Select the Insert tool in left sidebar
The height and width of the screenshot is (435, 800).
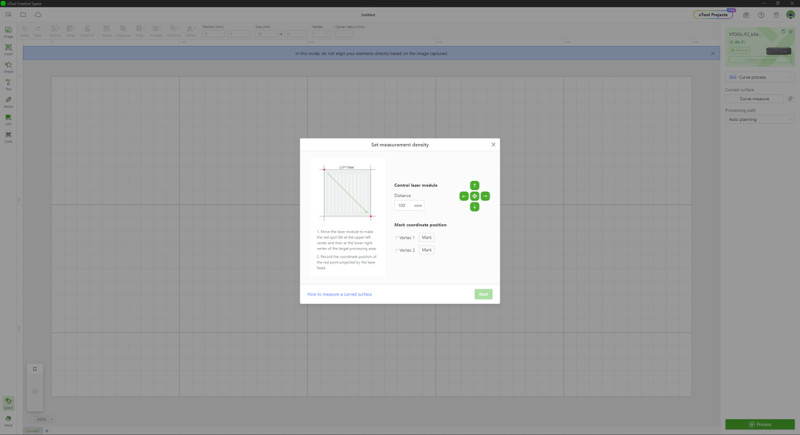(8, 49)
